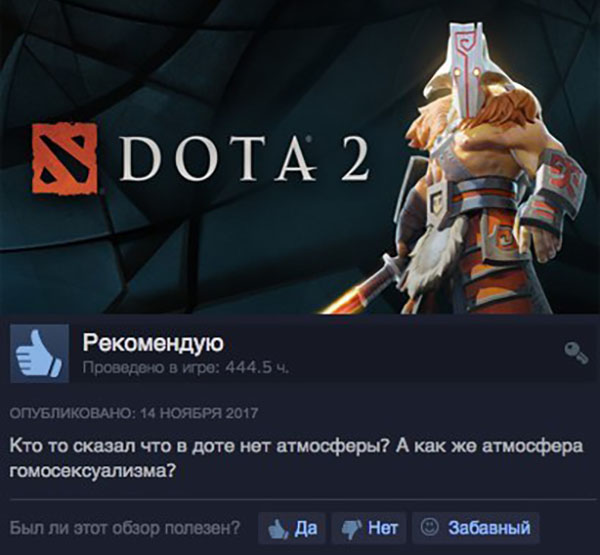Click the review text about атмосферы

tap(296, 459)
